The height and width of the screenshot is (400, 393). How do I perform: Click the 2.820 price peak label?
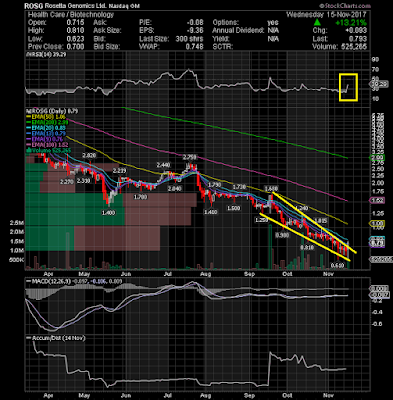[x=89, y=156]
